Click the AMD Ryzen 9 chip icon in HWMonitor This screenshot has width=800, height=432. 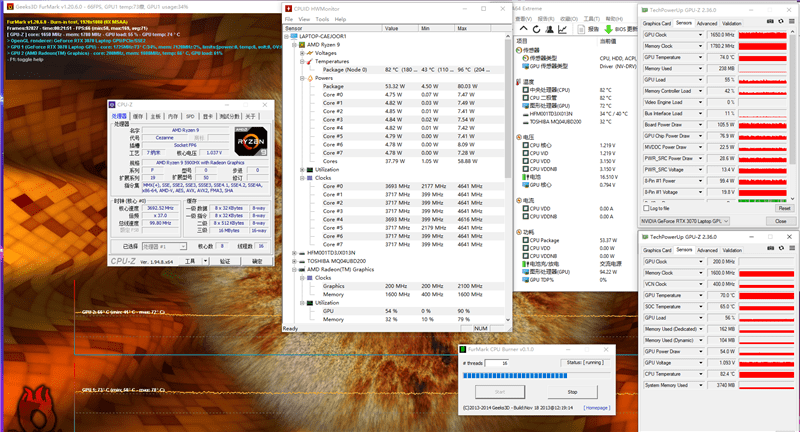302,45
